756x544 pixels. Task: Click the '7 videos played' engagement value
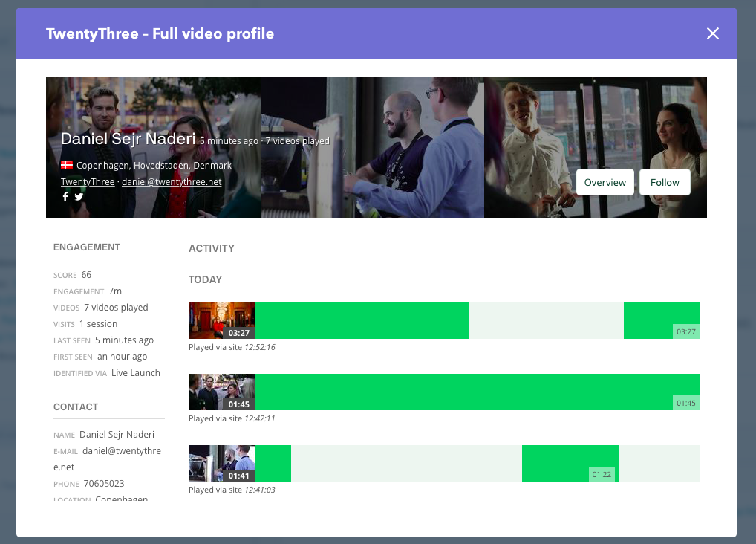tap(116, 308)
